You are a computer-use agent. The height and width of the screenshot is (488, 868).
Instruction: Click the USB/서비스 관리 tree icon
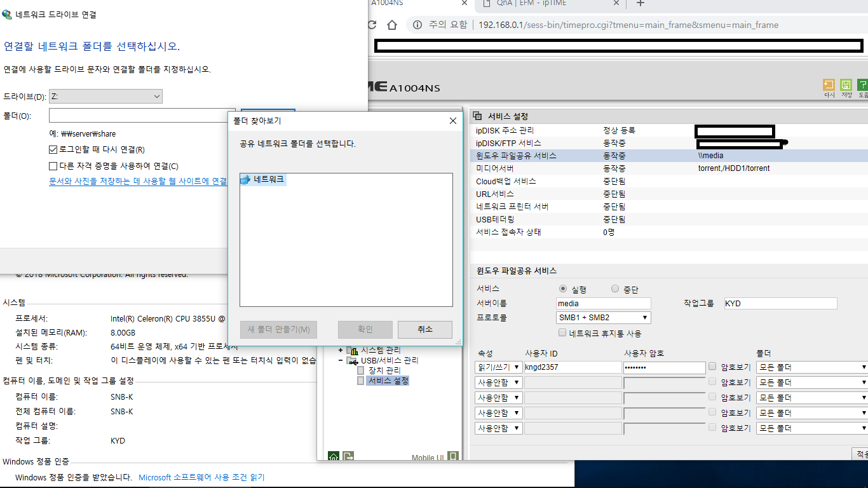point(353,361)
